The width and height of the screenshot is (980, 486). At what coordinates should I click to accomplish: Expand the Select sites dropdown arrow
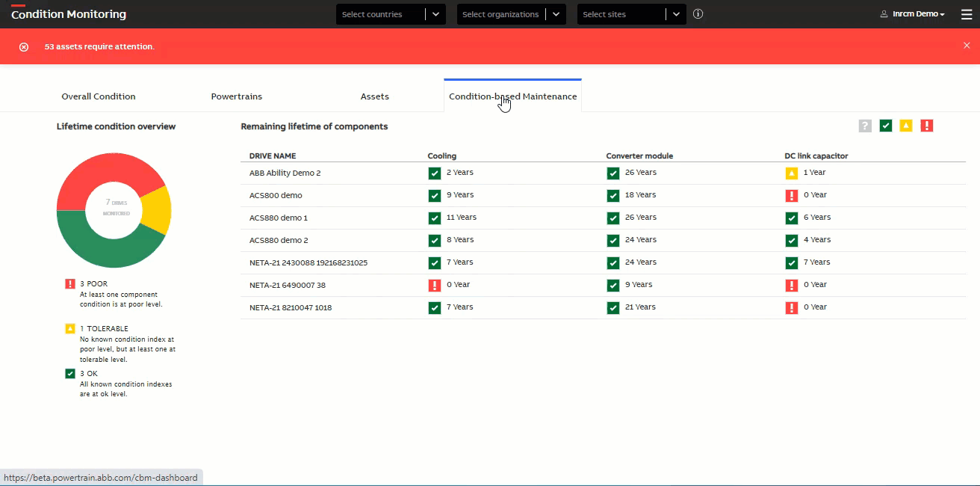tap(677, 14)
